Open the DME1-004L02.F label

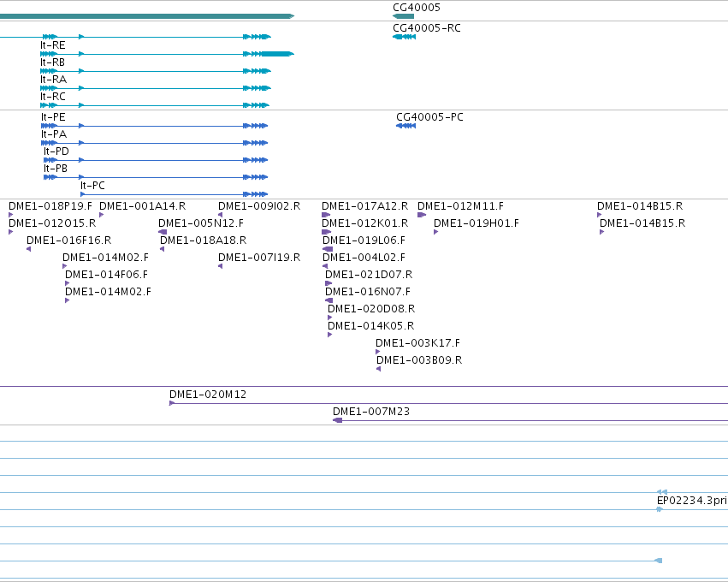364,258
